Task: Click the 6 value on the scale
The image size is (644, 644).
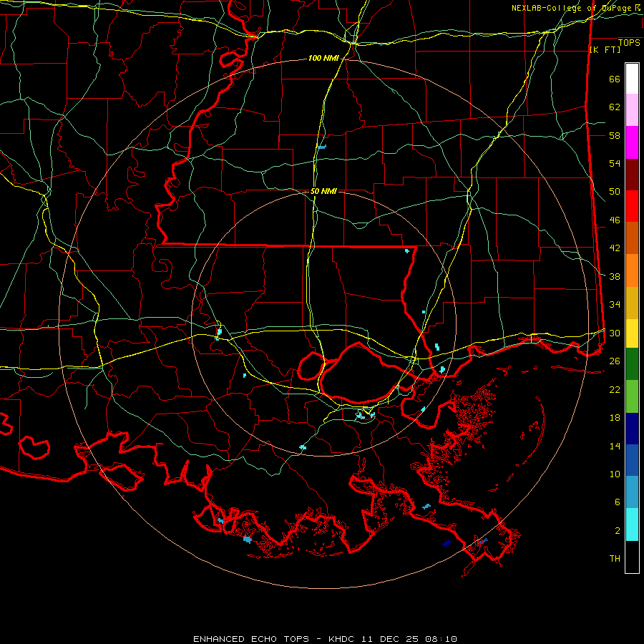Action: point(618,502)
